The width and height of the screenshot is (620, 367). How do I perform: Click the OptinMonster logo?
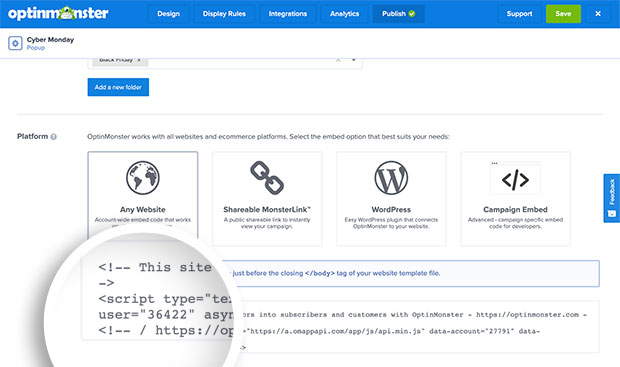(58, 13)
